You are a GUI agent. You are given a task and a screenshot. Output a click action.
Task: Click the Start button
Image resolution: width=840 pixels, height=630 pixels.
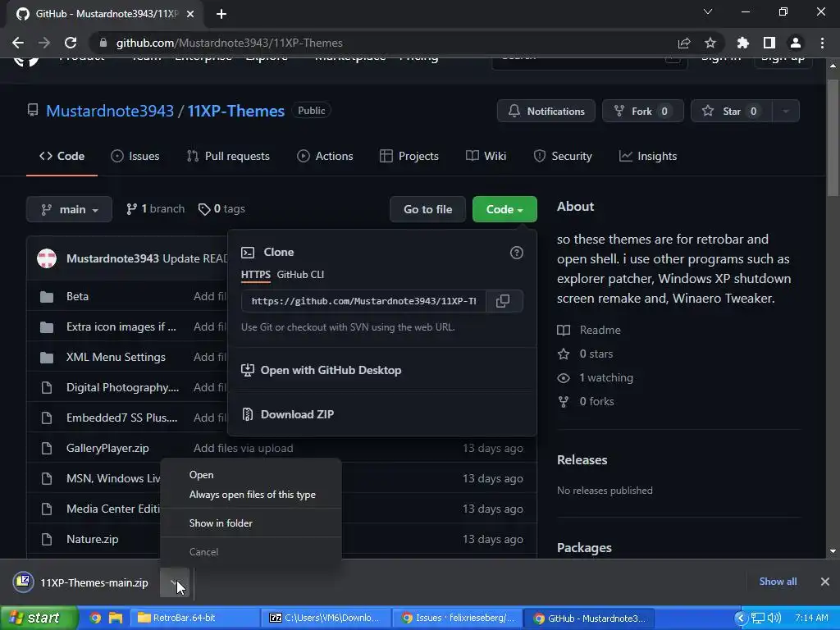pyautogui.click(x=39, y=618)
